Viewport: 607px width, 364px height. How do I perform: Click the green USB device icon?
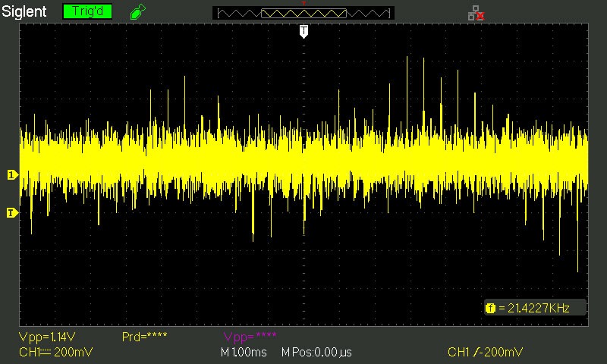coord(138,11)
